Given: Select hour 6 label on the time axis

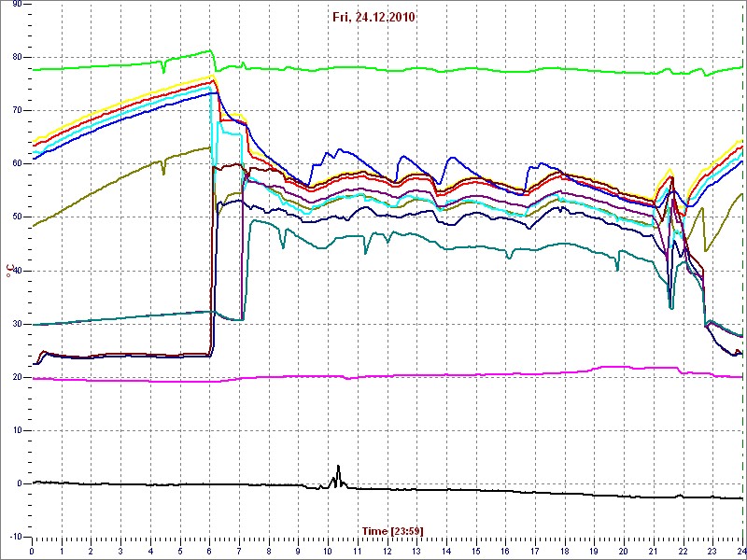Looking at the screenshot, I should (x=209, y=551).
